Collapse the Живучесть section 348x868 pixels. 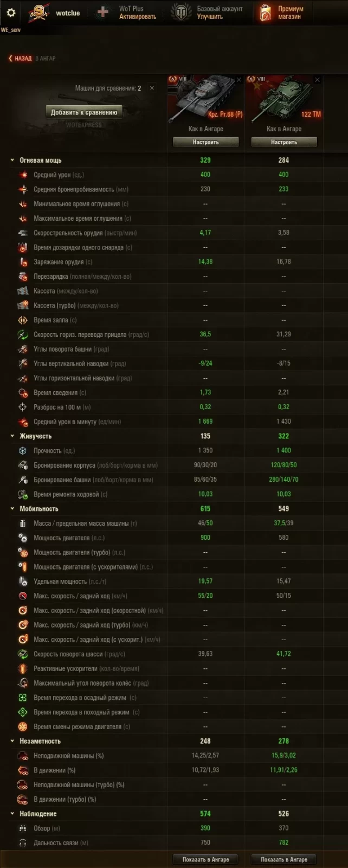coord(12,436)
